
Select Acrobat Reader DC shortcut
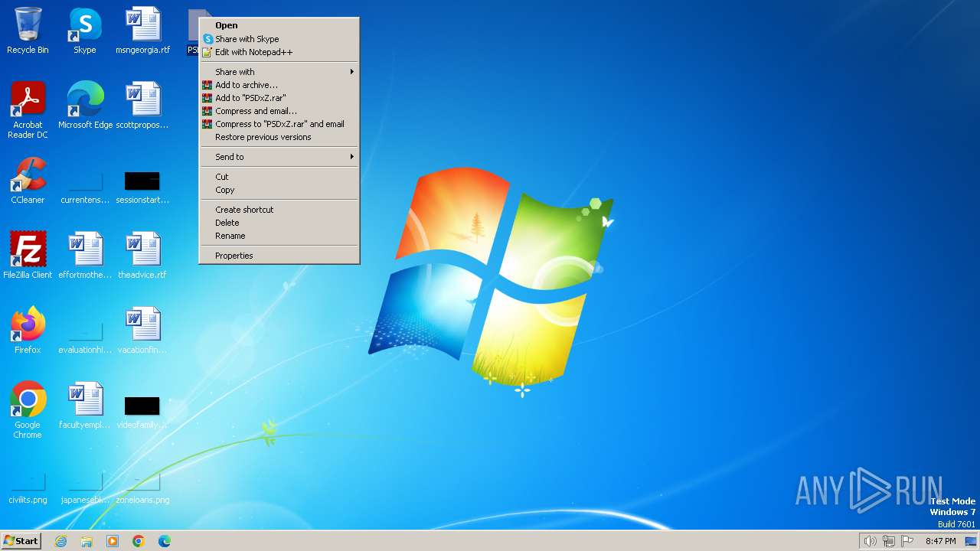[28, 110]
